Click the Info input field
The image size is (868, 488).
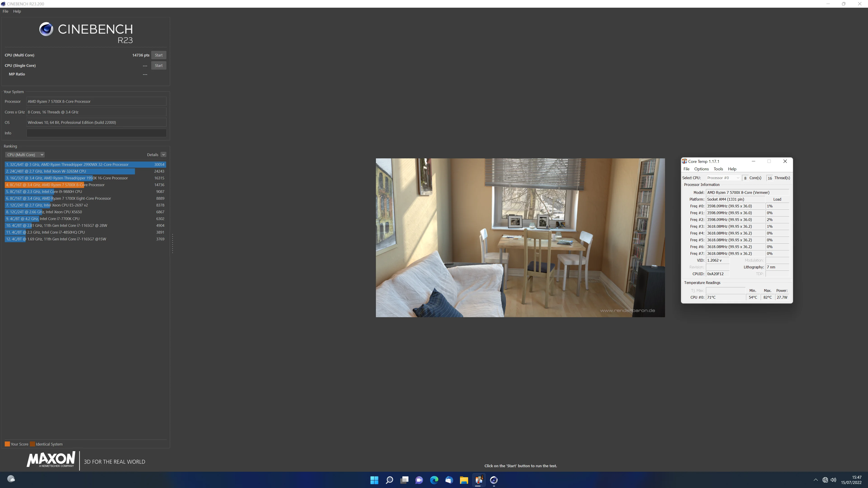pyautogui.click(x=96, y=133)
